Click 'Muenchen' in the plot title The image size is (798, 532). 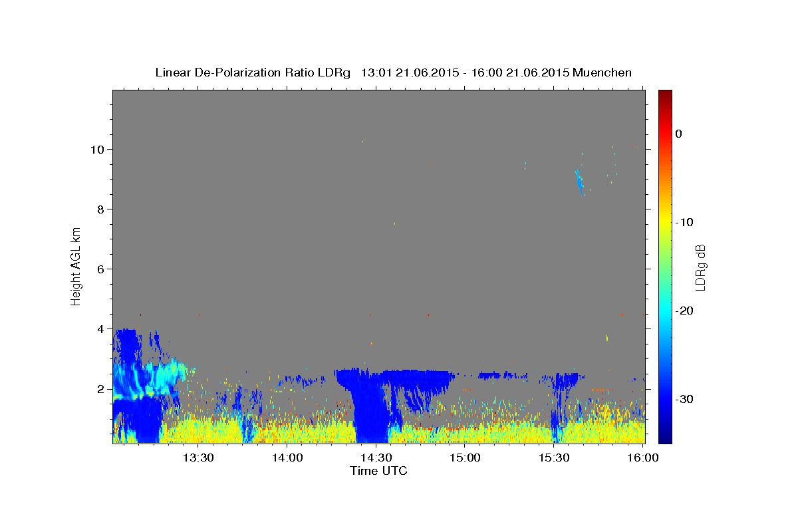(x=602, y=72)
